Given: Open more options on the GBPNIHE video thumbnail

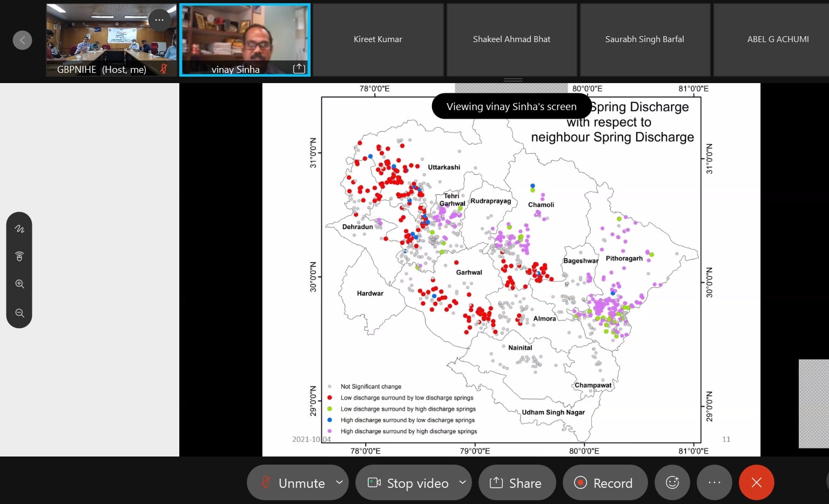Looking at the screenshot, I should click(x=159, y=20).
